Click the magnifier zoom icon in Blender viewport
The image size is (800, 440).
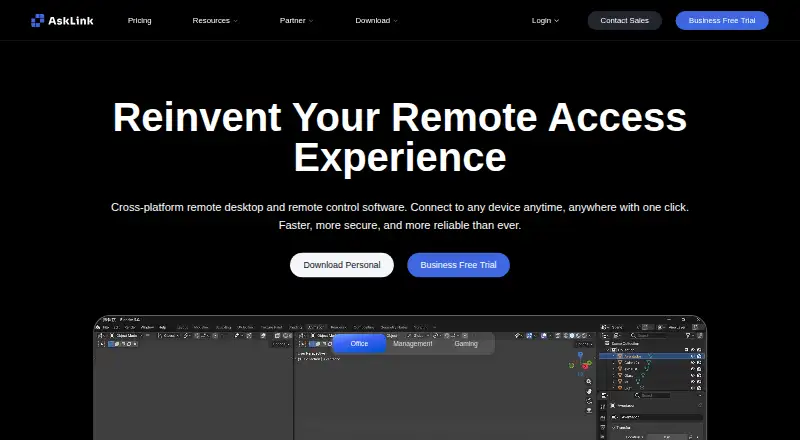(x=589, y=381)
